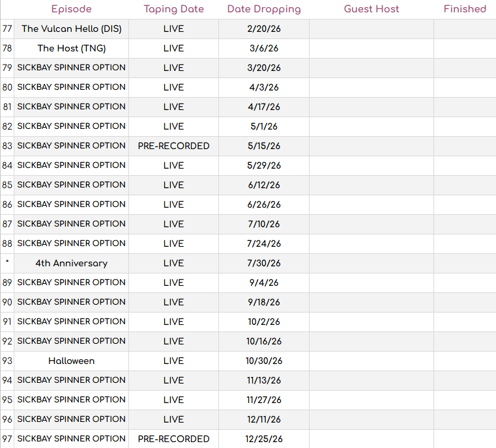Click Guest Host cell for Halloween episode
Screen dimensions: 496x448
(372, 361)
